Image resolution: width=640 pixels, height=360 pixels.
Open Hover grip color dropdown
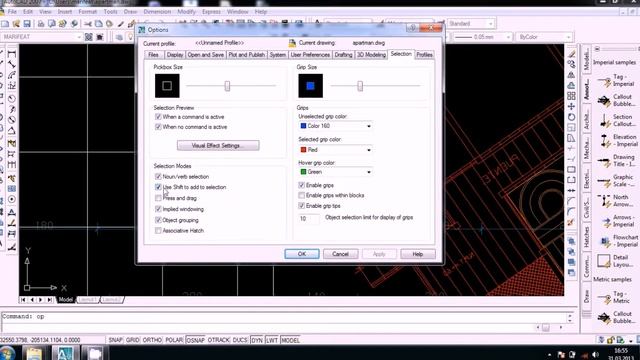click(x=336, y=172)
